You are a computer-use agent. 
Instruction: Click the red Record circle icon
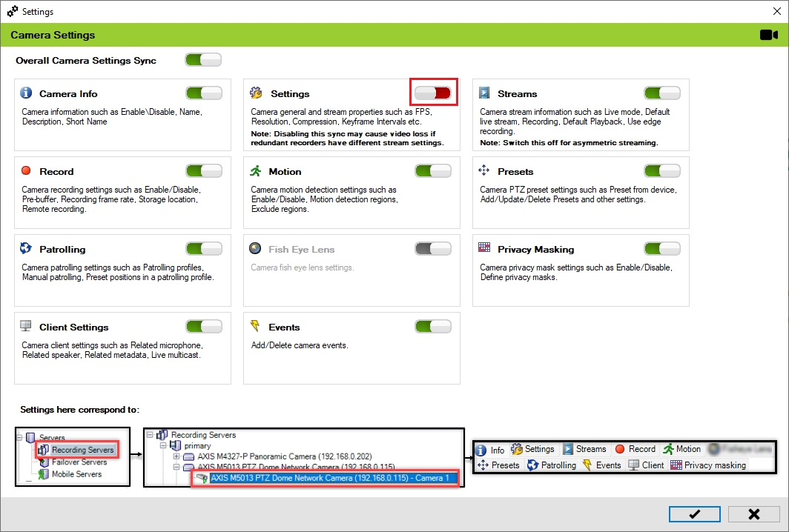tap(27, 171)
